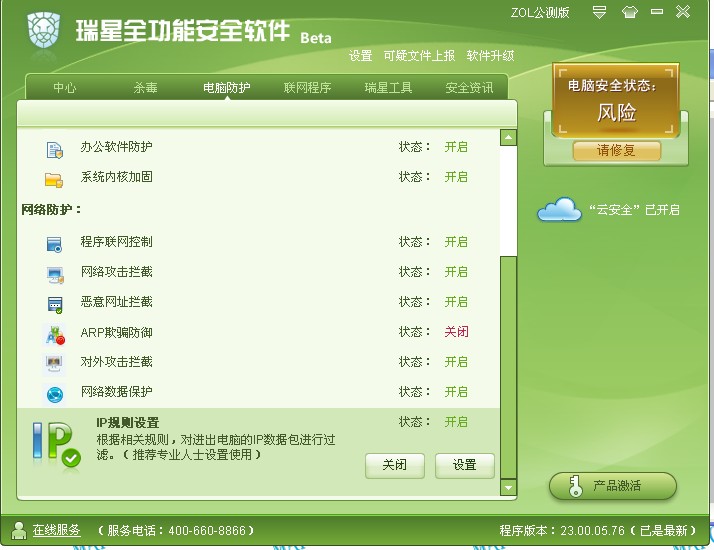This screenshot has height=550, width=714.
Task: Click the 电脑安全状态 风险 panel
Action: tap(616, 101)
